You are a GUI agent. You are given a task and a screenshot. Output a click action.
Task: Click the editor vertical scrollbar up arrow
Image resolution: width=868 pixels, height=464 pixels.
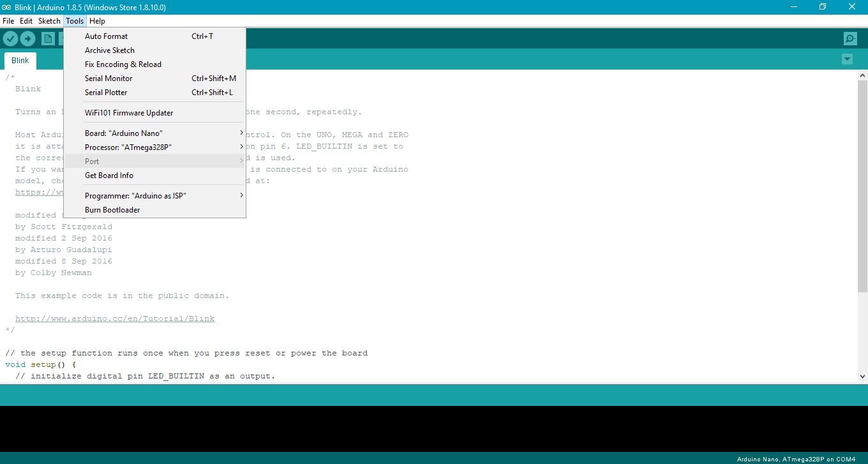[862, 75]
